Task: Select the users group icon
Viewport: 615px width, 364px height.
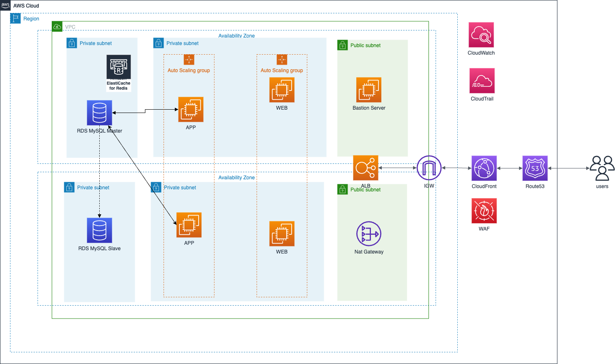Action: pos(602,168)
